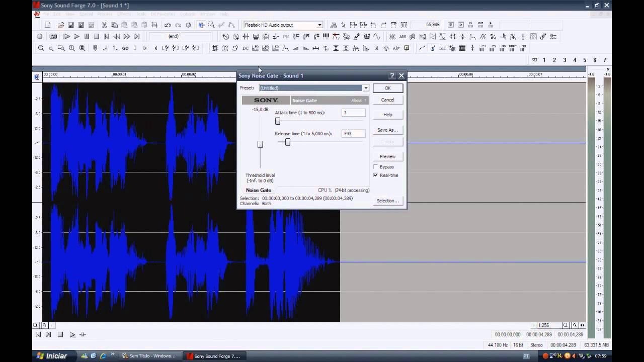Viewport: 644px width, 362px height.
Task: Click the Stop button in transport toolbar
Action: coord(97,36)
